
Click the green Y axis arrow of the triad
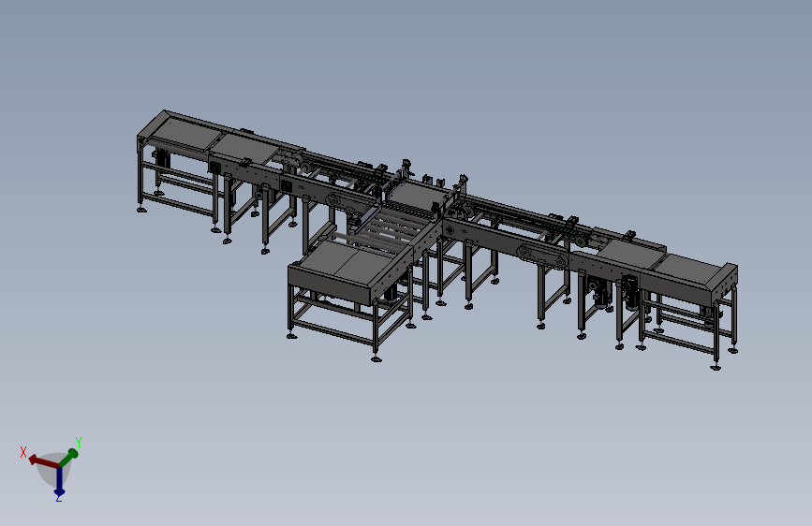[68, 458]
